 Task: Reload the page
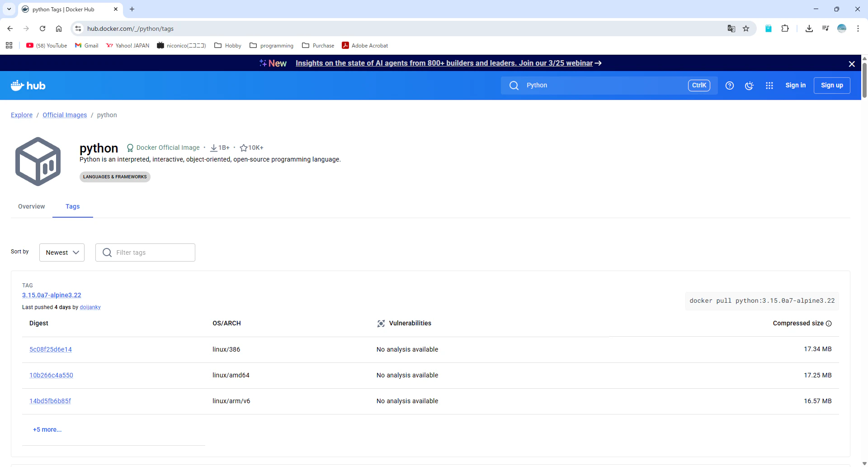(x=42, y=29)
